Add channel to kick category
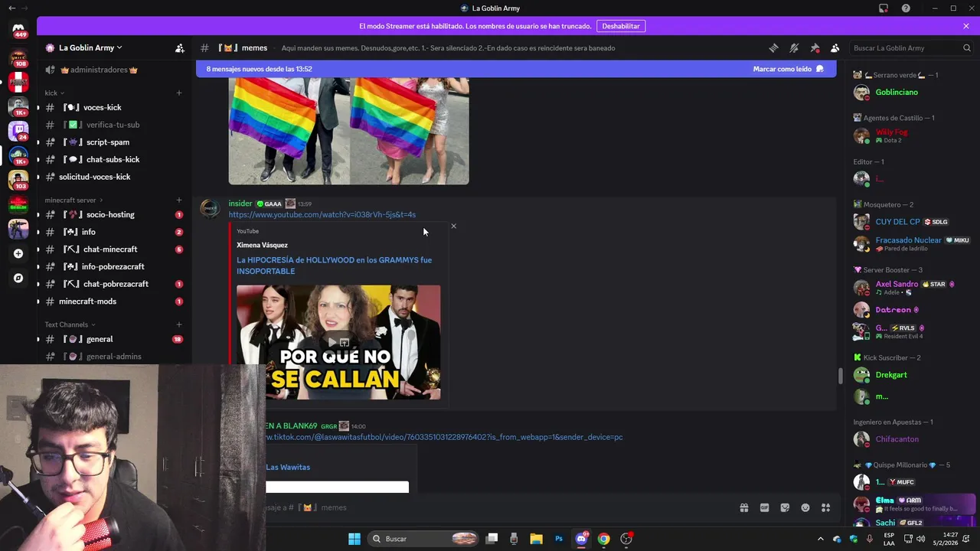This screenshot has width=980, height=551. coord(179,93)
